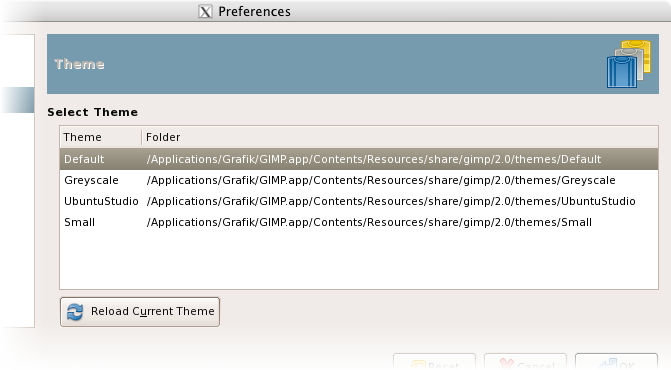The width and height of the screenshot is (671, 370).
Task: Select the Greyscale theme row
Action: (359, 180)
